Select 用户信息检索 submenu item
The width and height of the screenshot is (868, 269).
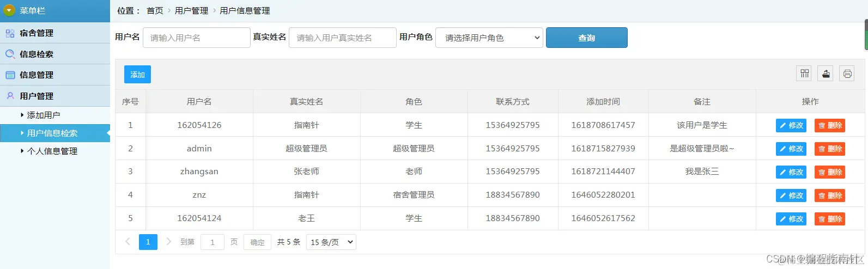tap(55, 133)
